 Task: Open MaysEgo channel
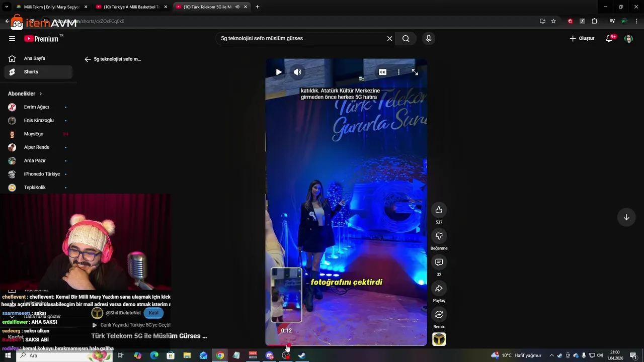(x=38, y=134)
